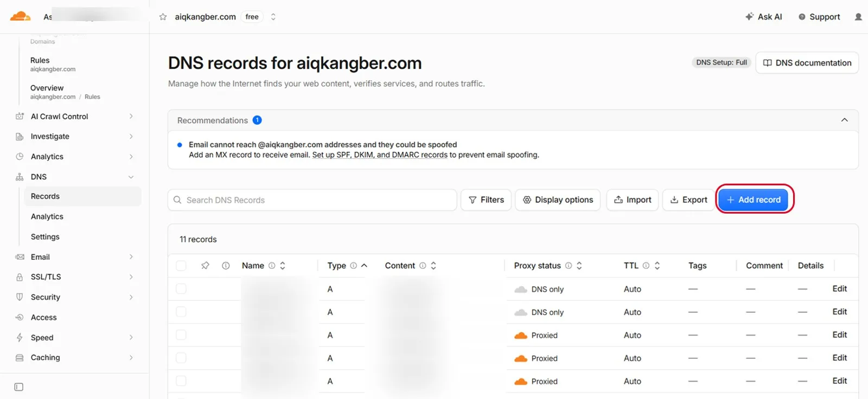Edit the second DNS only record
This screenshot has height=399, width=868.
click(839, 312)
